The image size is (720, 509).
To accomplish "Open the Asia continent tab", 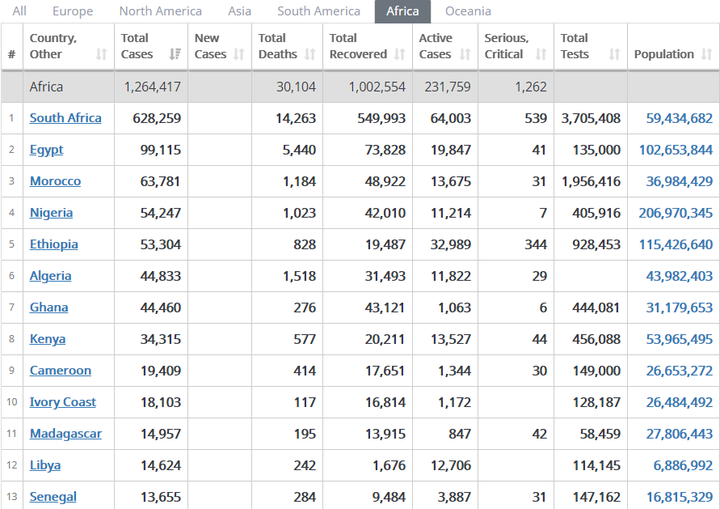I will coord(239,11).
